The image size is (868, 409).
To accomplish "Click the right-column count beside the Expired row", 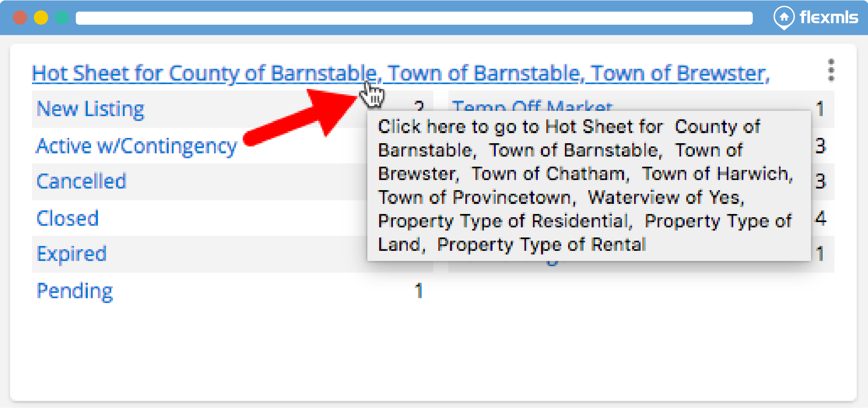I will pos(820,254).
